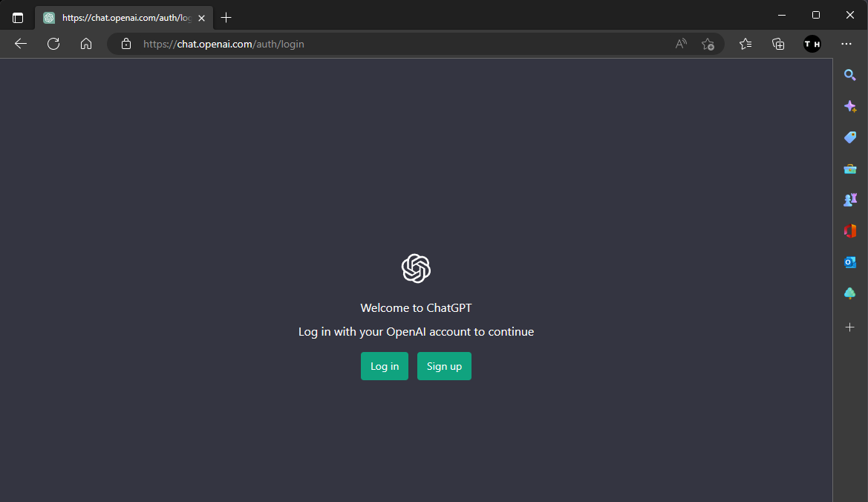
Task: Open the TH profile avatar
Action: click(x=812, y=44)
